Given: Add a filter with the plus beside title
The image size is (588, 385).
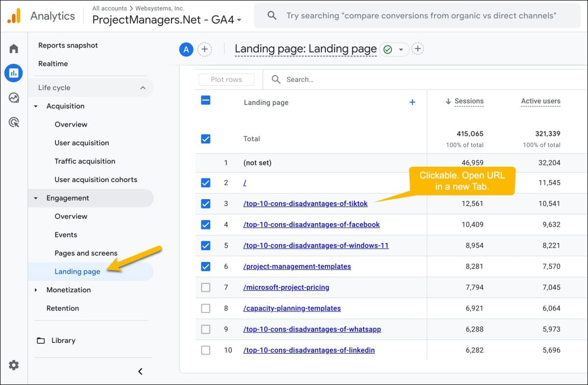Looking at the screenshot, I should click(x=417, y=49).
